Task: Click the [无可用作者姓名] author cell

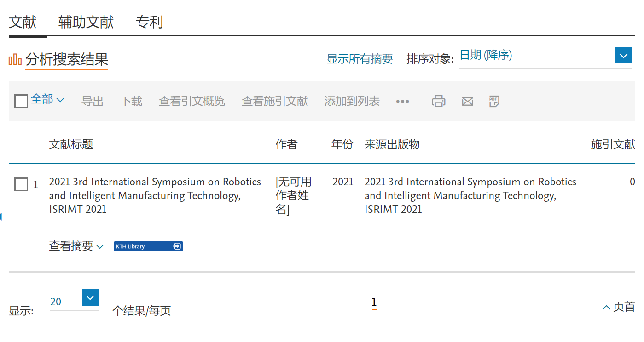Action: [x=294, y=196]
